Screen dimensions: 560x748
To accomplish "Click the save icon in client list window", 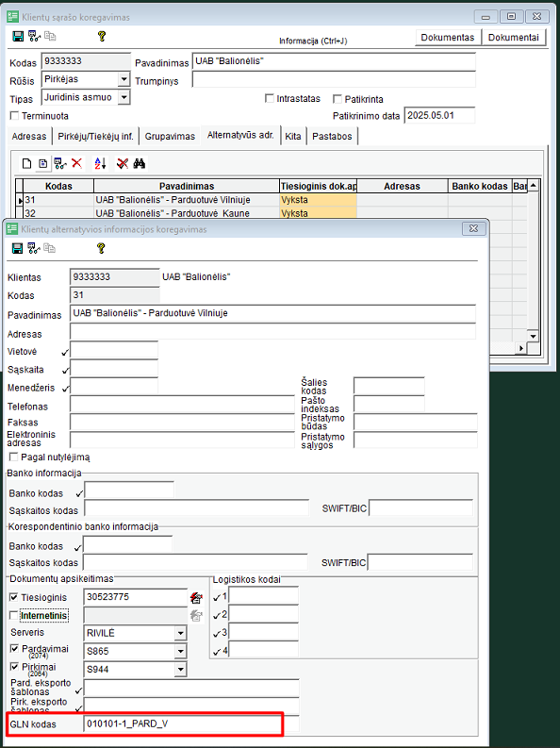I will click(x=18, y=36).
